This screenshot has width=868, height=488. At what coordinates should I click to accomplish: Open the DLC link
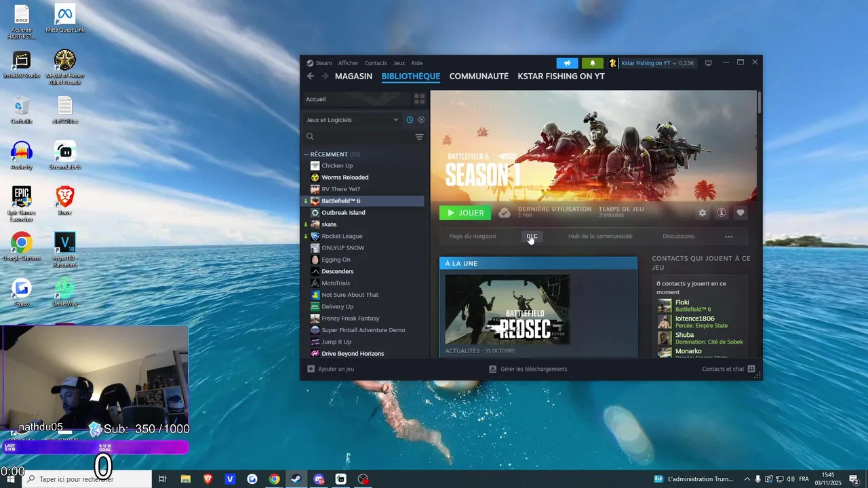[532, 237]
